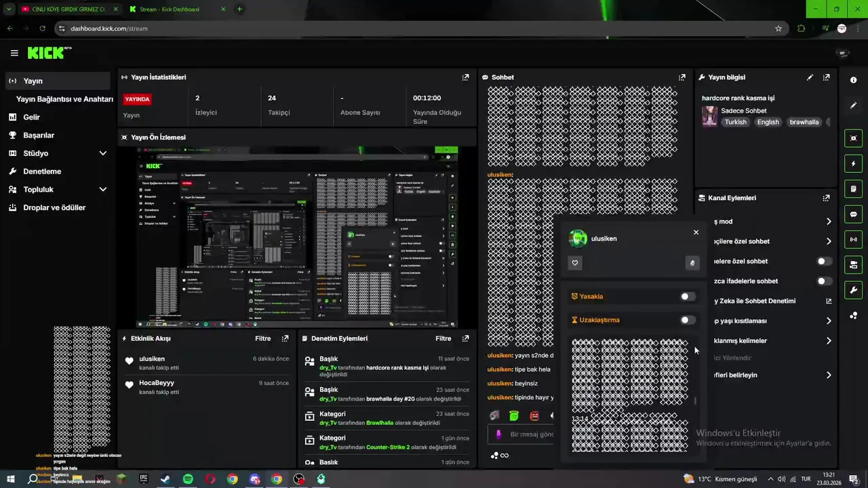This screenshot has height=488, width=868.
Task: Open Filtre in Etkinlik Akışı panel
Action: pos(262,338)
